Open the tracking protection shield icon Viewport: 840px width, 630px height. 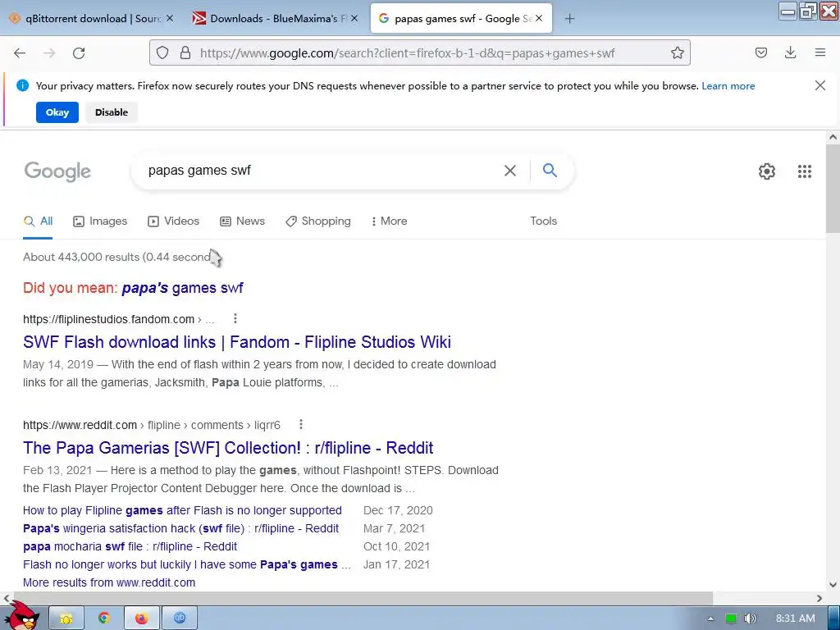coord(162,52)
